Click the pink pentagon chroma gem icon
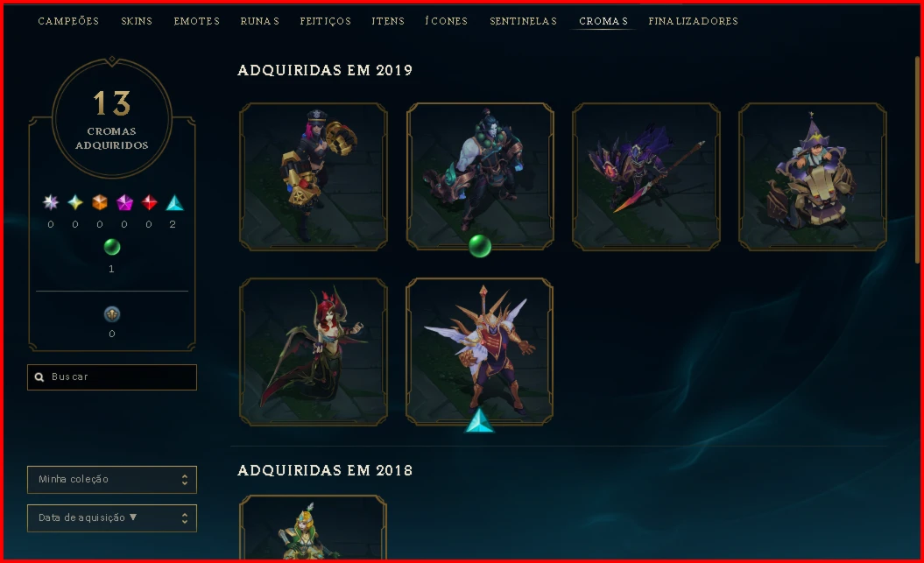Image resolution: width=924 pixels, height=563 pixels. [124, 202]
